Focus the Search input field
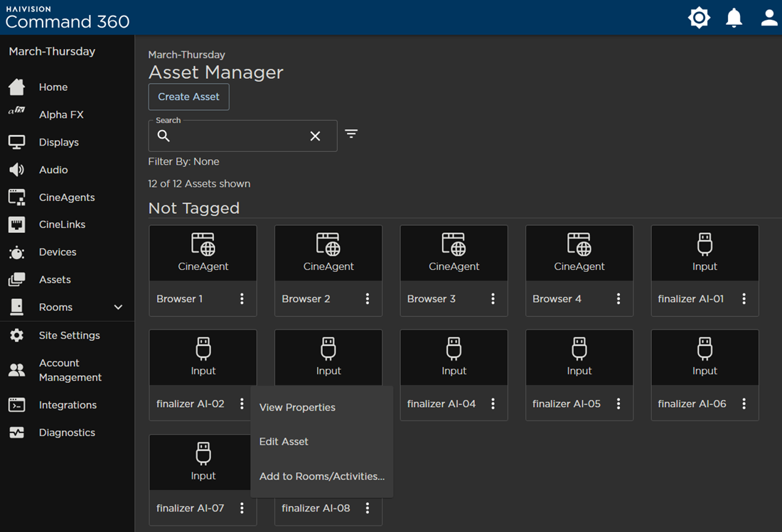 [242, 136]
